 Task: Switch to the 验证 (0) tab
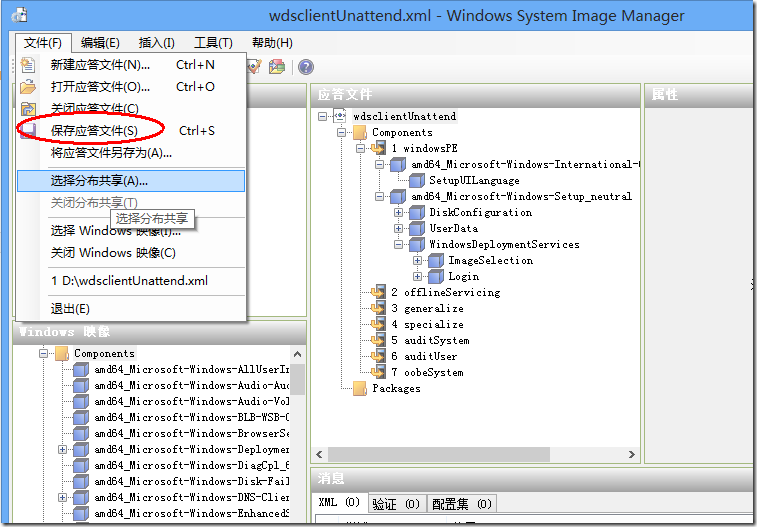(396, 504)
